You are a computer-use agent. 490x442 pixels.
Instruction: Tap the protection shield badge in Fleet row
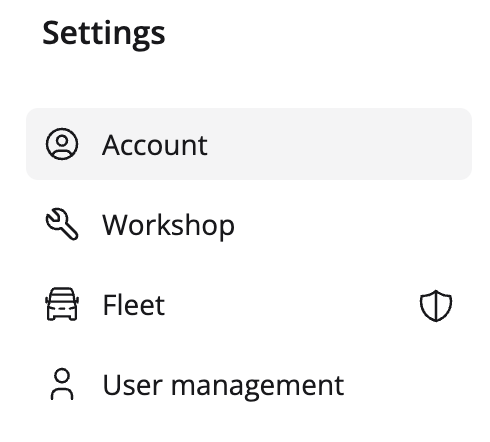click(436, 305)
